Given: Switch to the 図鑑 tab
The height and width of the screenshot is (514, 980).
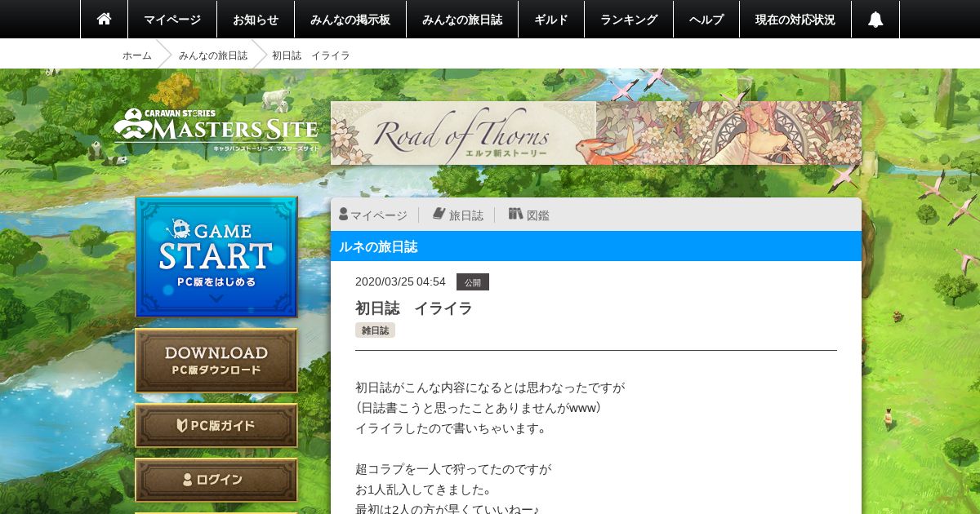Looking at the screenshot, I should click(x=528, y=215).
